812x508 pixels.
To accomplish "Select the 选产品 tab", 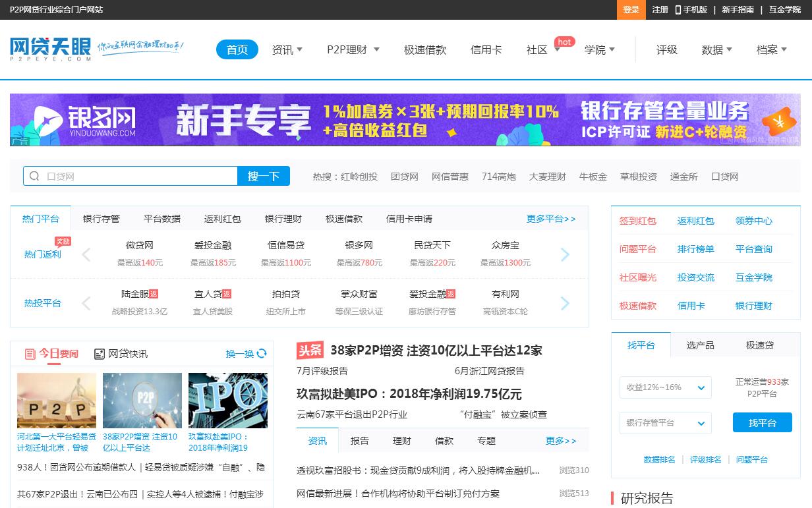I will click(x=700, y=345).
